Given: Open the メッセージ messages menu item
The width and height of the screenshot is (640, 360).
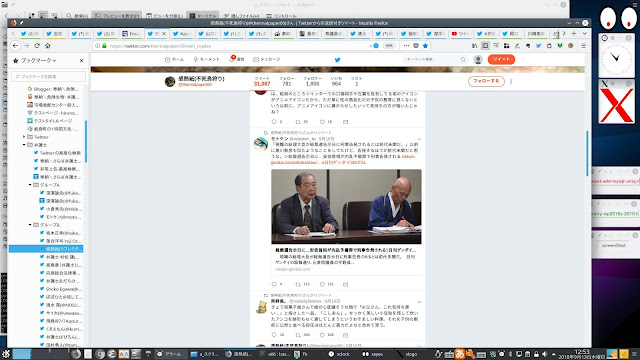Looking at the screenshot, I should (x=267, y=60).
